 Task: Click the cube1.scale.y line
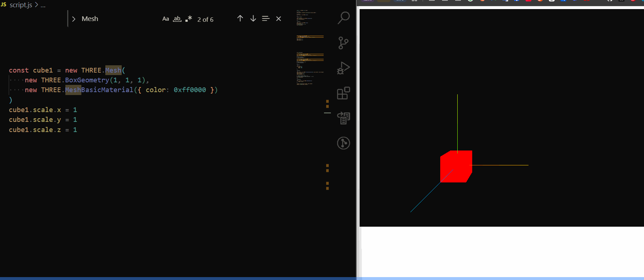tap(43, 120)
